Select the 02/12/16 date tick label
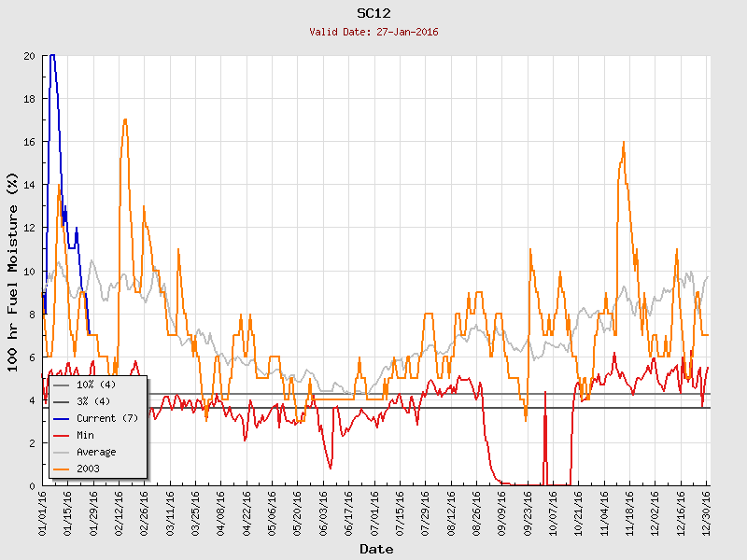 (x=120, y=512)
